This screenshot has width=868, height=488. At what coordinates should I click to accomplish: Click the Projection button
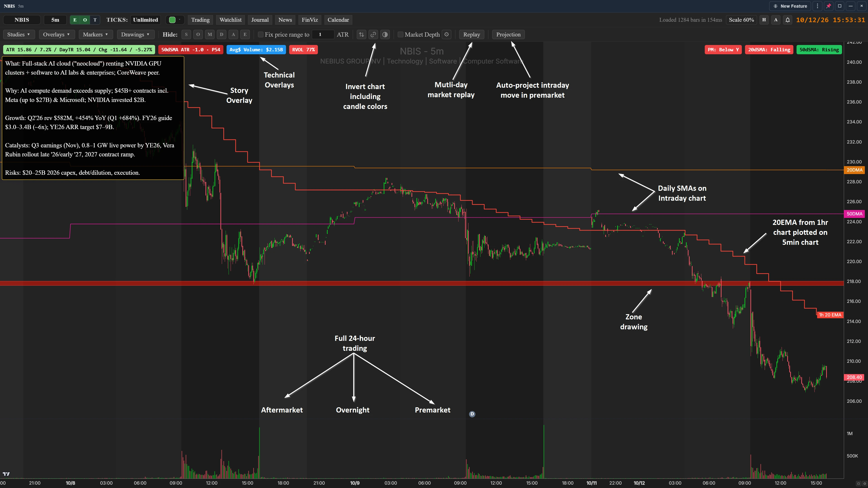[508, 34]
